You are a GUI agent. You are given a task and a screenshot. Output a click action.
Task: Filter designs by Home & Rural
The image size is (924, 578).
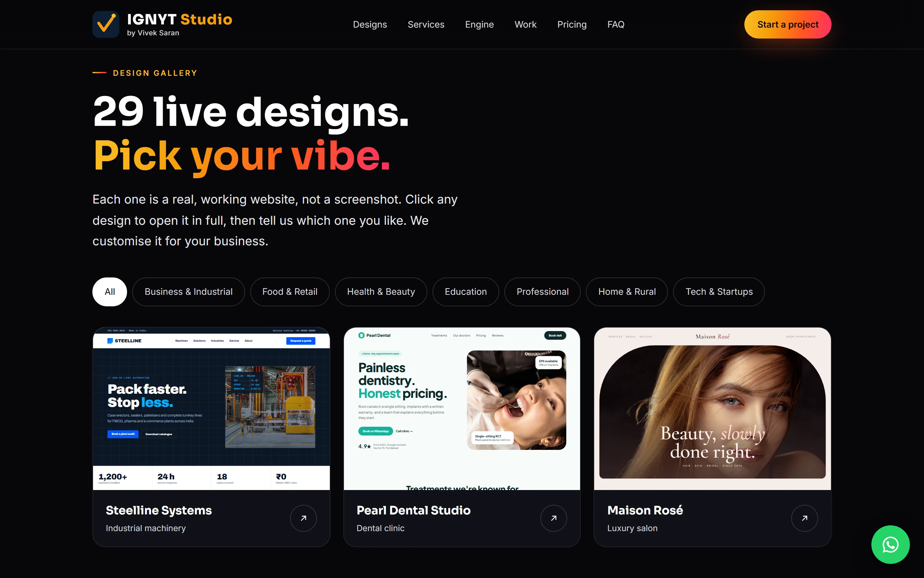627,292
